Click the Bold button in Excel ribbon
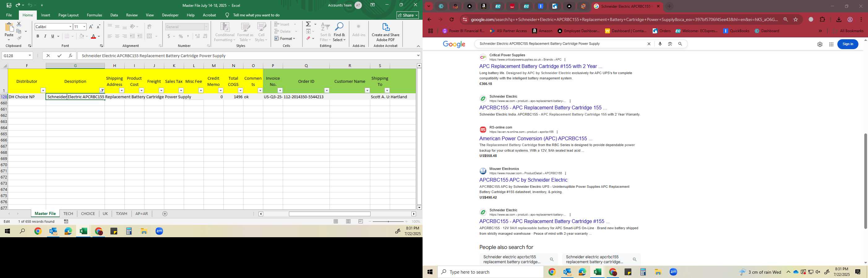 pyautogui.click(x=38, y=36)
